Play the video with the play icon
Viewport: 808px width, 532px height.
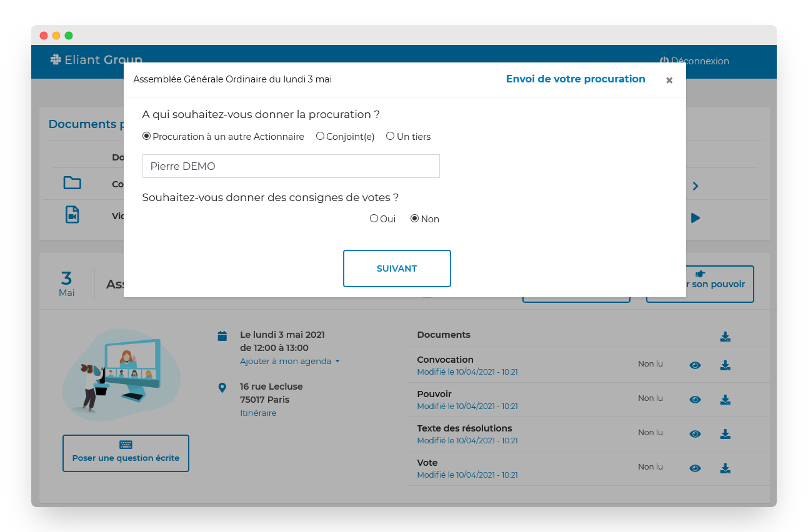695,218
